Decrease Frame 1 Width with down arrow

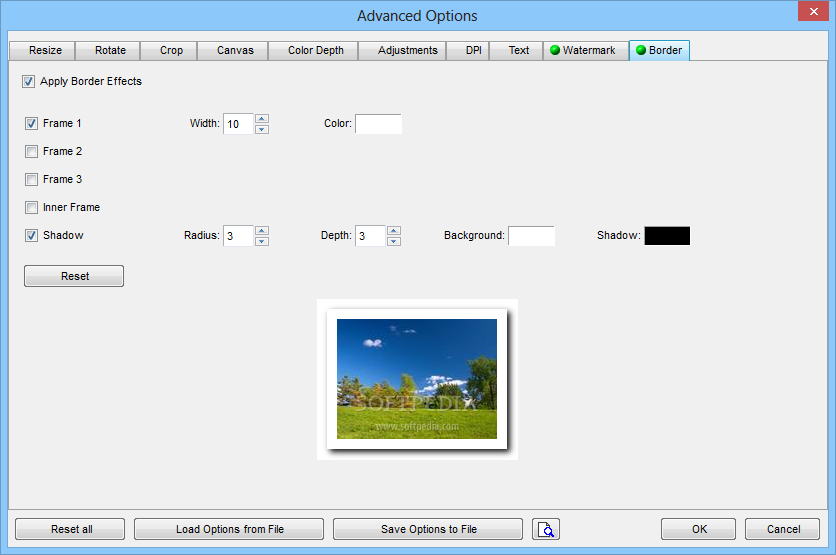pyautogui.click(x=262, y=129)
